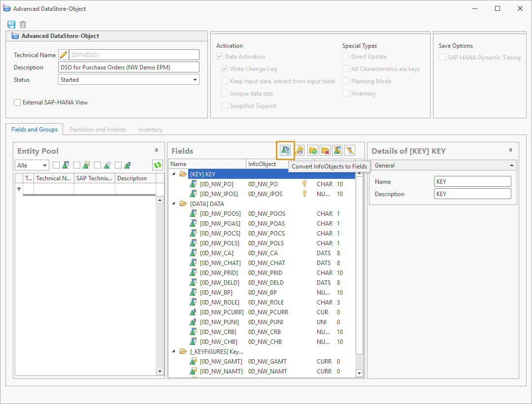Edit the Description field text

(129, 67)
